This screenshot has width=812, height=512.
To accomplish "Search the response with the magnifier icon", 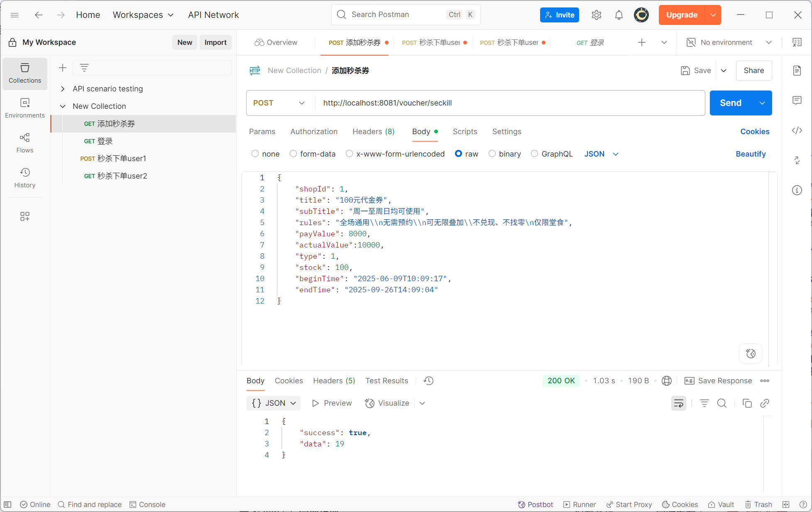I will (722, 403).
